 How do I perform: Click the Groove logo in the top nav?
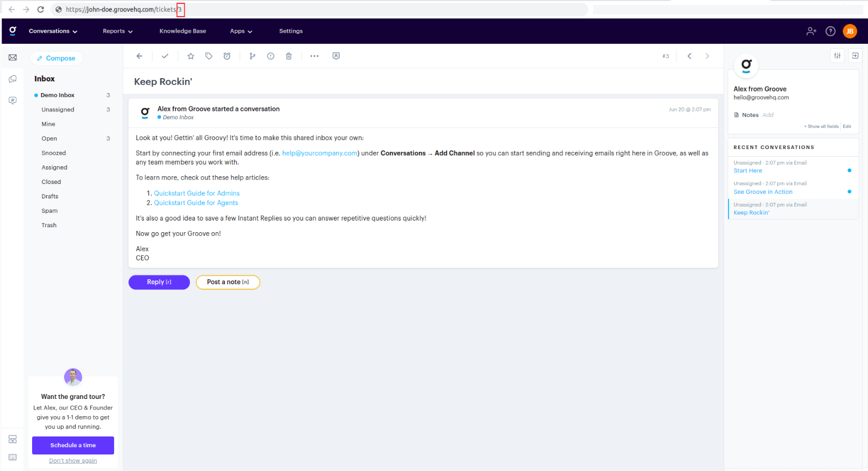pos(13,30)
